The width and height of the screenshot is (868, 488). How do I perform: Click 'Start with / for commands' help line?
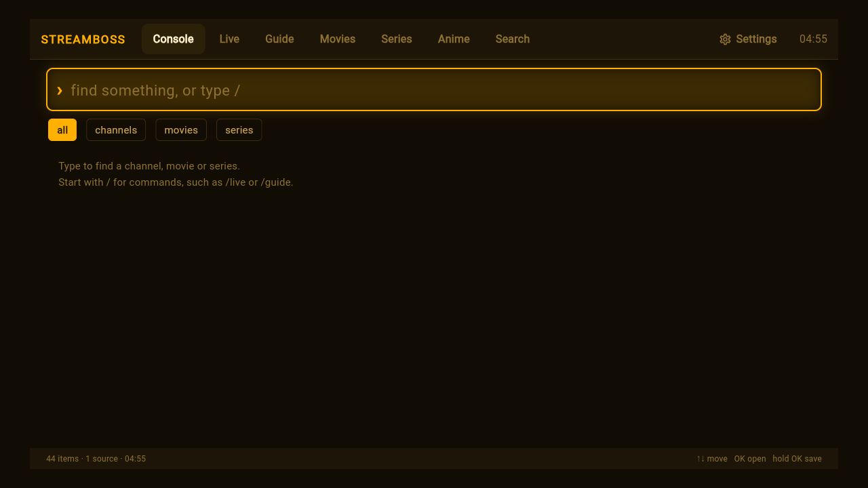pyautogui.click(x=176, y=182)
